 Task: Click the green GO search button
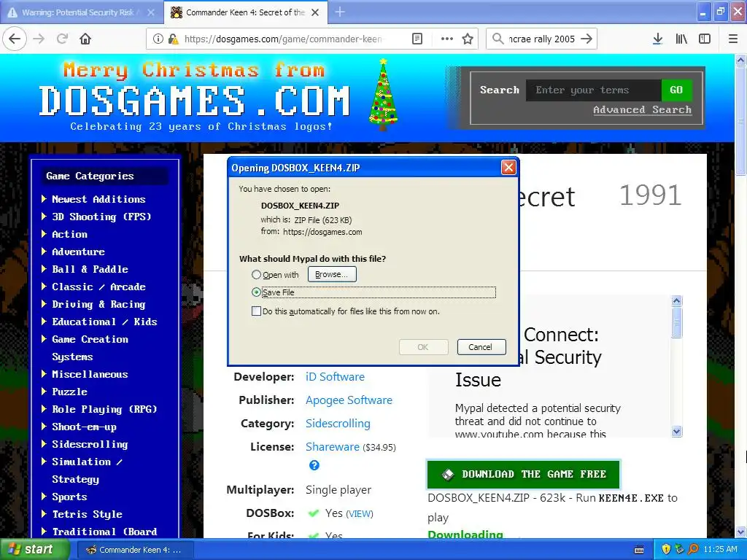pos(676,90)
